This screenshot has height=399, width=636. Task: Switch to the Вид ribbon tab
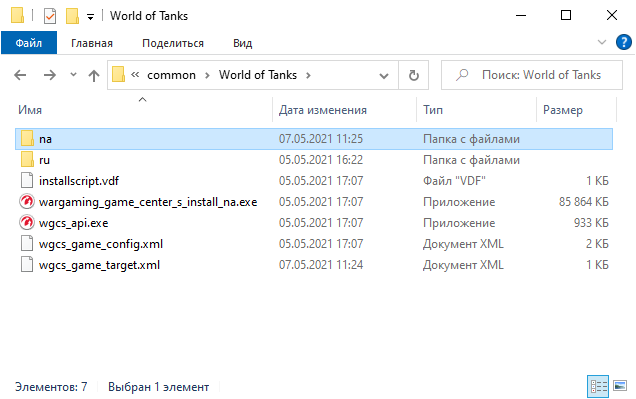[243, 43]
